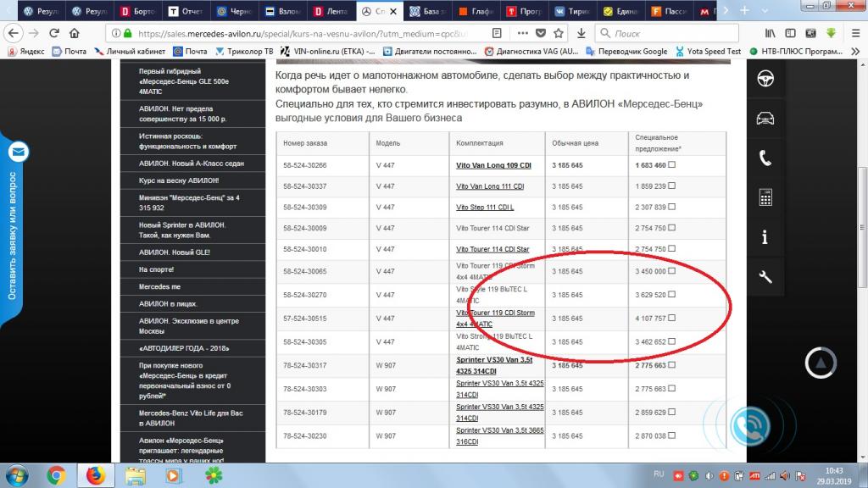Open the Firefox library icon
868x488 pixels.
770,33
